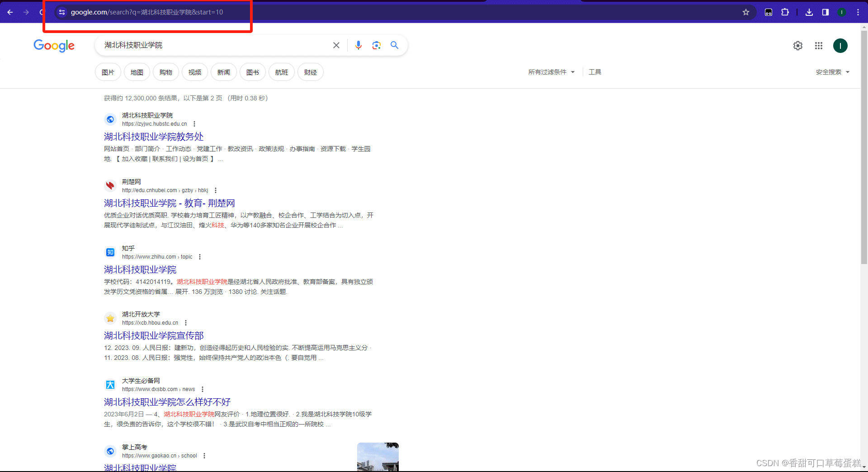This screenshot has height=472, width=868.
Task: Select the 财经 filter tab
Action: pos(311,72)
